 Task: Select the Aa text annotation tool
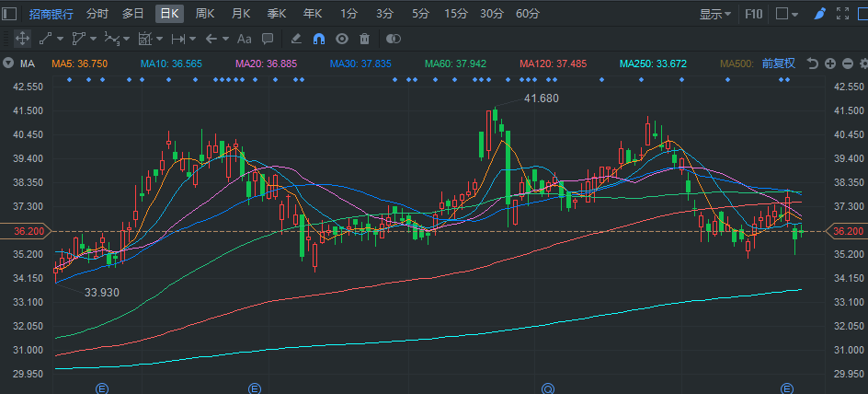245,39
